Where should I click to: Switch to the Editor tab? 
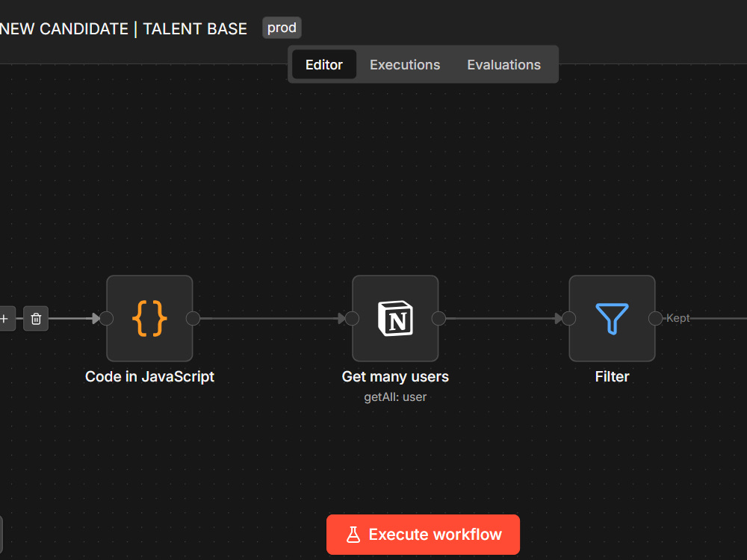click(324, 64)
